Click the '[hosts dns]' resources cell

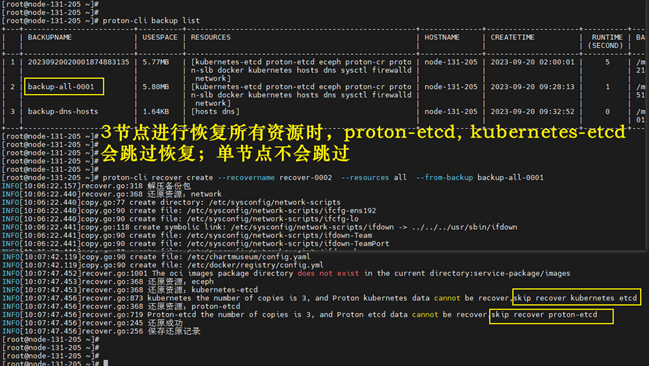[x=215, y=112]
